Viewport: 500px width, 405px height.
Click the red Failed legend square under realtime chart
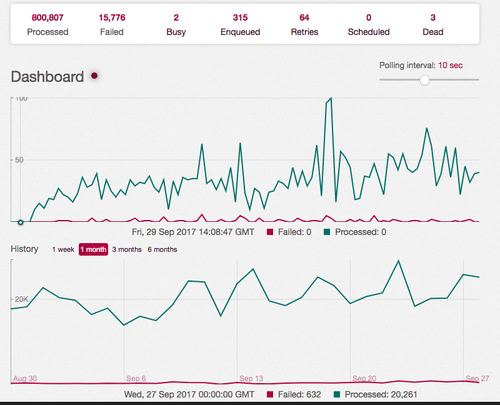[270, 232]
